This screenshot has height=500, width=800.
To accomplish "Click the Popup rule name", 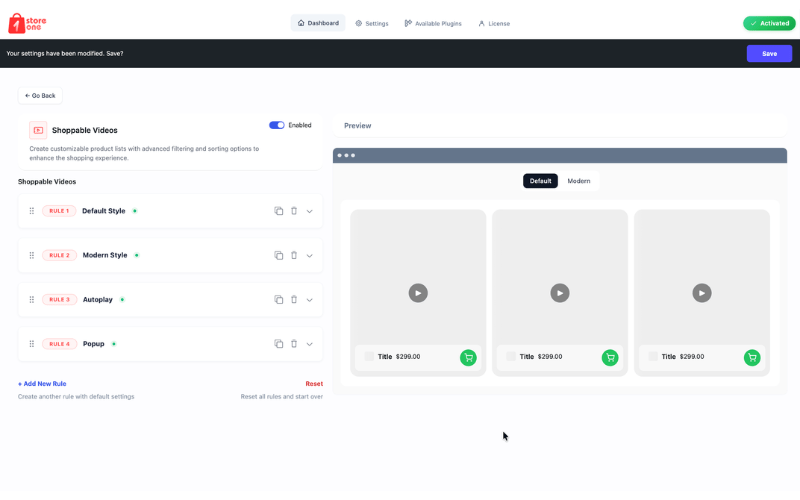I will pos(93,344).
